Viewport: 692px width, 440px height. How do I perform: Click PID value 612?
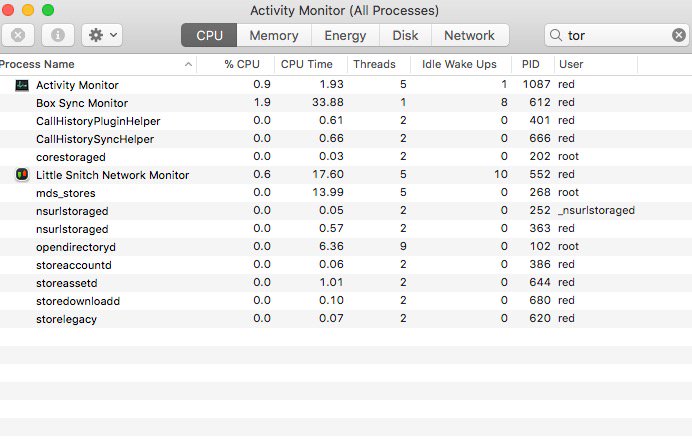tap(540, 102)
